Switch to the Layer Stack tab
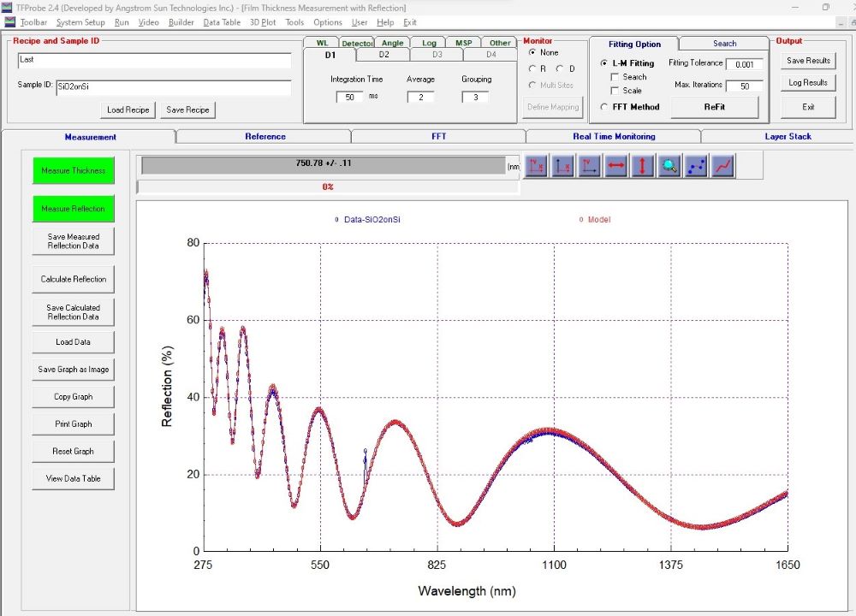This screenshot has width=856, height=616. pos(788,136)
